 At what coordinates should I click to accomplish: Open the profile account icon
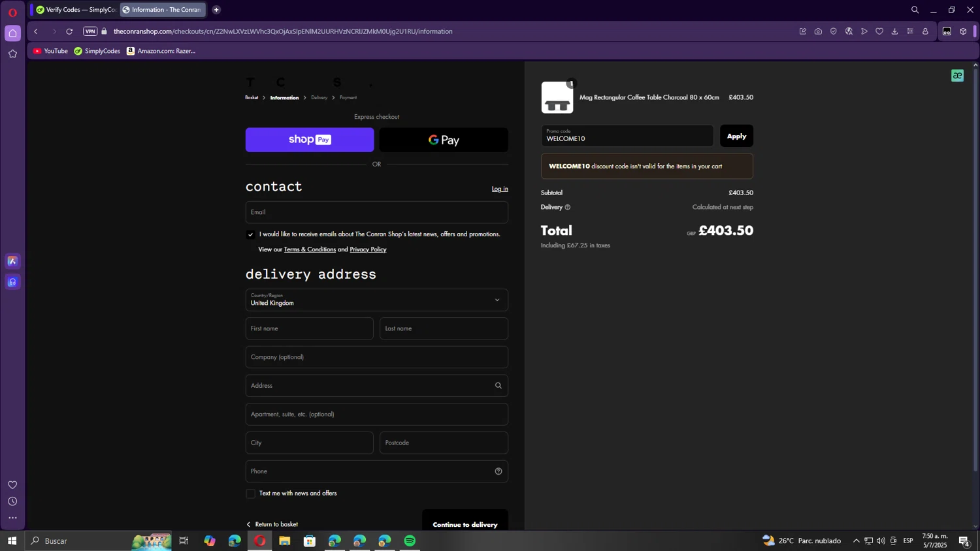(925, 31)
